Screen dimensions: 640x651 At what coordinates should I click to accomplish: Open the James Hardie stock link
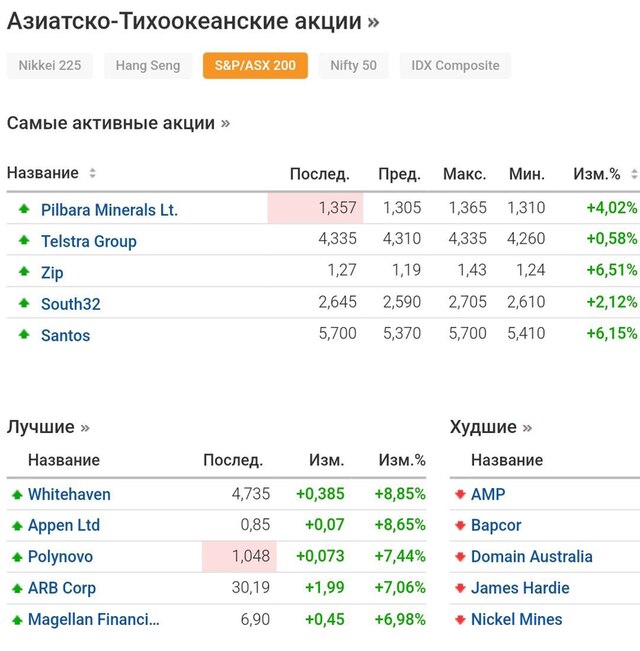click(x=520, y=588)
